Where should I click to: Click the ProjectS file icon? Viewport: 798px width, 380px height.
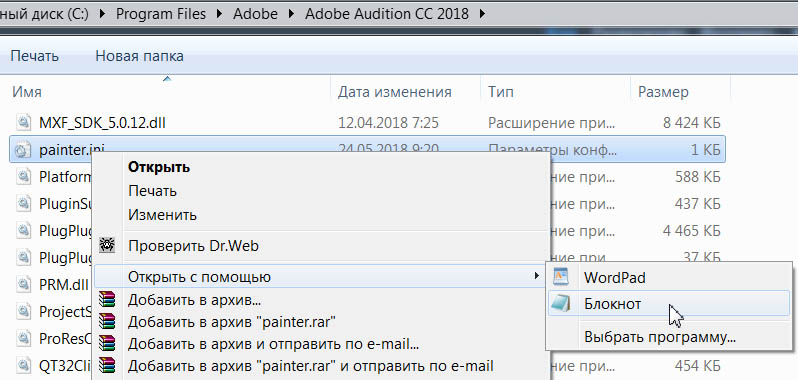(x=23, y=311)
